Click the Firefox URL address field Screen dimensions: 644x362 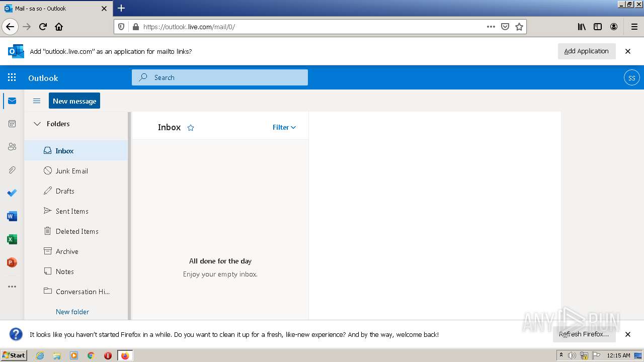(x=312, y=27)
